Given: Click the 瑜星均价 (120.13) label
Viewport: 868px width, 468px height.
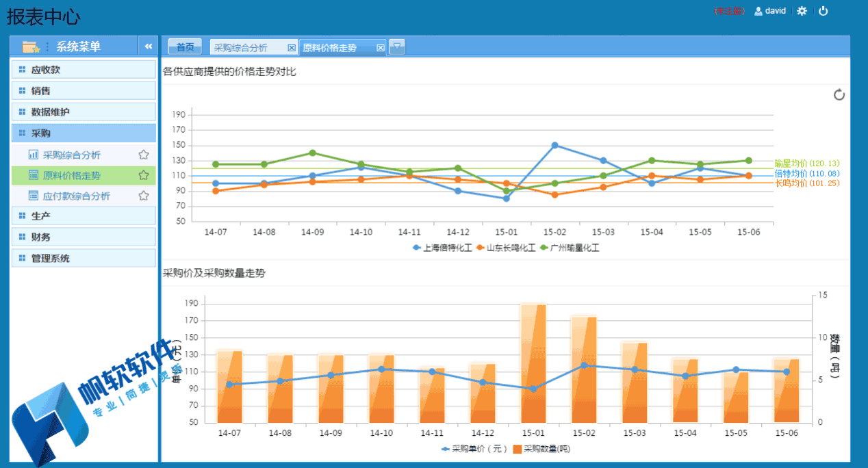Looking at the screenshot, I should (807, 164).
